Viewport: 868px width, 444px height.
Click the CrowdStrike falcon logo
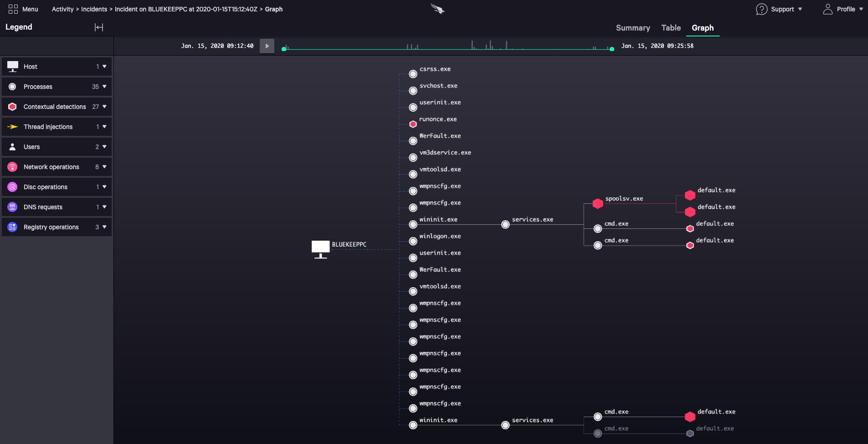point(437,9)
